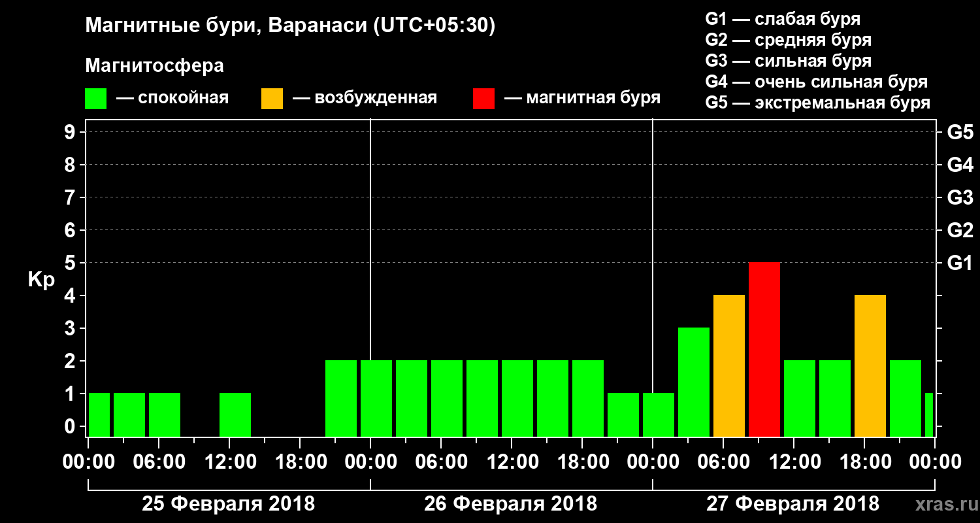
Task: Click the 'G2 — средняя буря' legend line
Action: pos(788,40)
